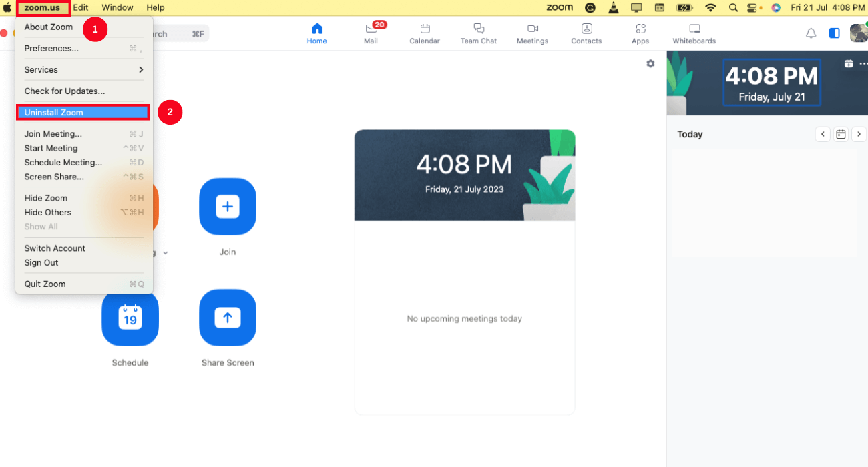The width and height of the screenshot is (868, 467).
Task: Click the blue Join button
Action: click(228, 207)
